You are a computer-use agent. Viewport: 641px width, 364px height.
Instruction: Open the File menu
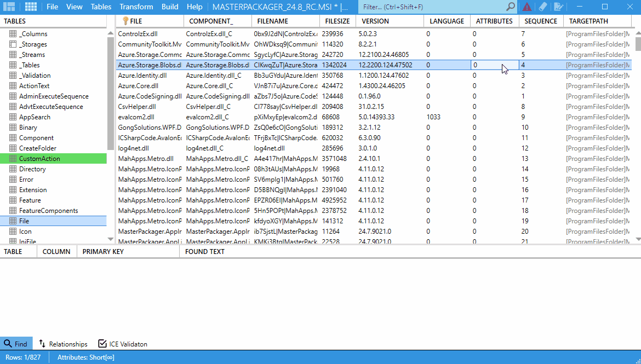[x=53, y=7]
